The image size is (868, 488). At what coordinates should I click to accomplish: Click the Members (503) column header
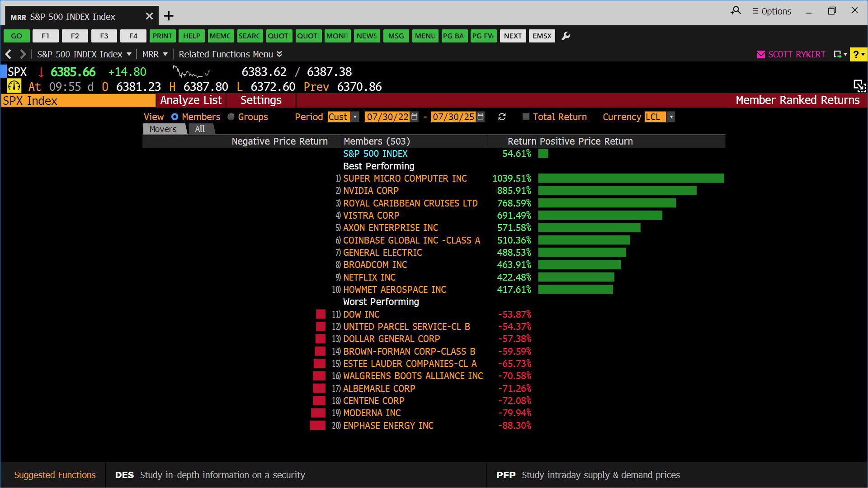coord(377,141)
